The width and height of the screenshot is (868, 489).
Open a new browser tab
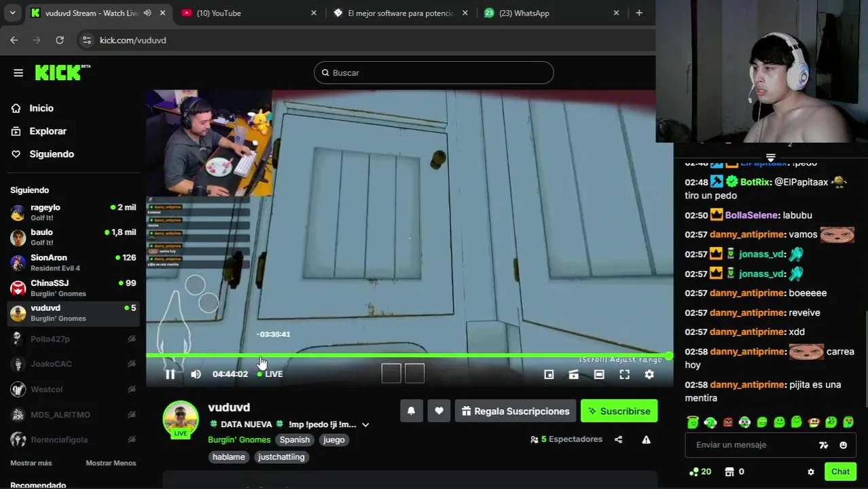[639, 13]
